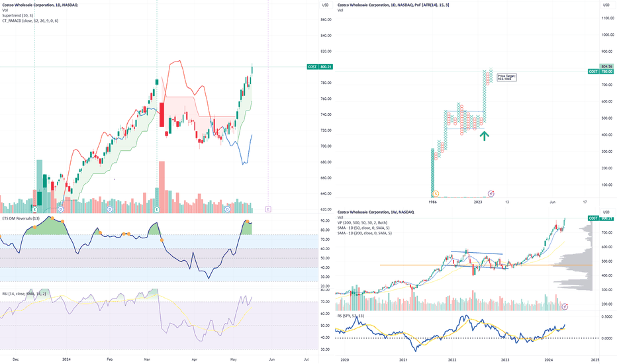Click the lightning news icon in PnF chart

(x=491, y=194)
